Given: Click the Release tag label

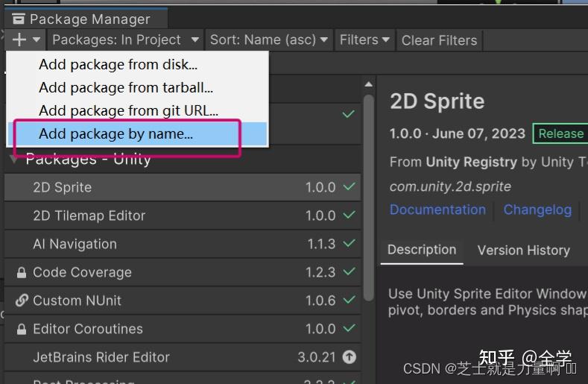Looking at the screenshot, I should [560, 133].
